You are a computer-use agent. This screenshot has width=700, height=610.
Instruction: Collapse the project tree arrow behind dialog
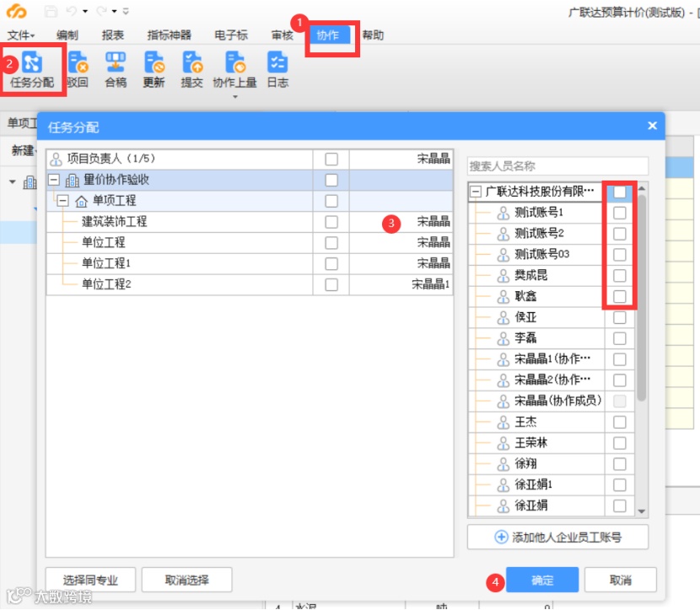(x=13, y=181)
